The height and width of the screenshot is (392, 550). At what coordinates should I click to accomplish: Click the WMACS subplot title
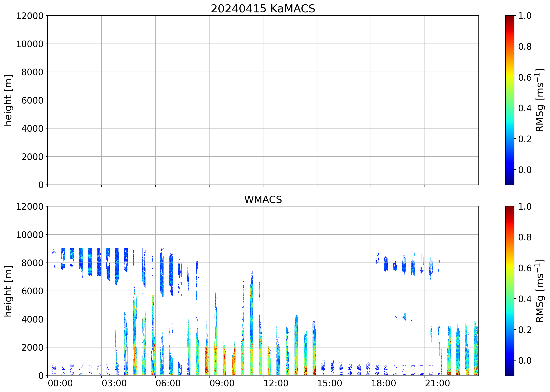point(263,200)
